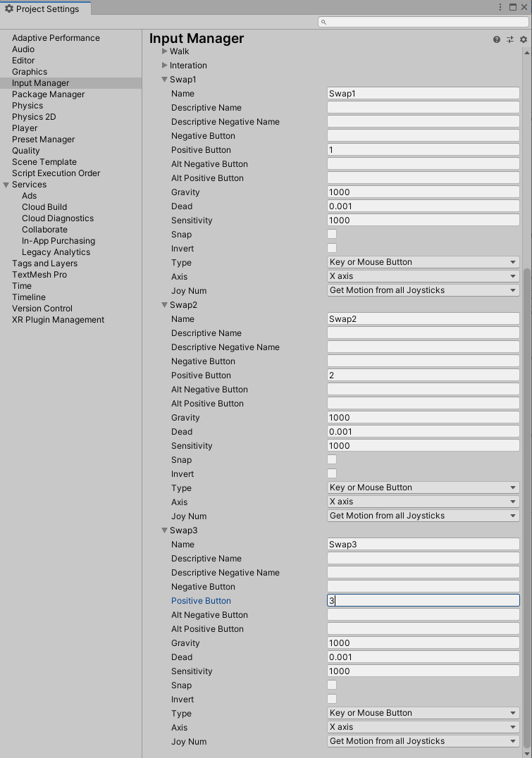
Task: Toggle Snap checkbox under Swap2
Action: click(332, 459)
